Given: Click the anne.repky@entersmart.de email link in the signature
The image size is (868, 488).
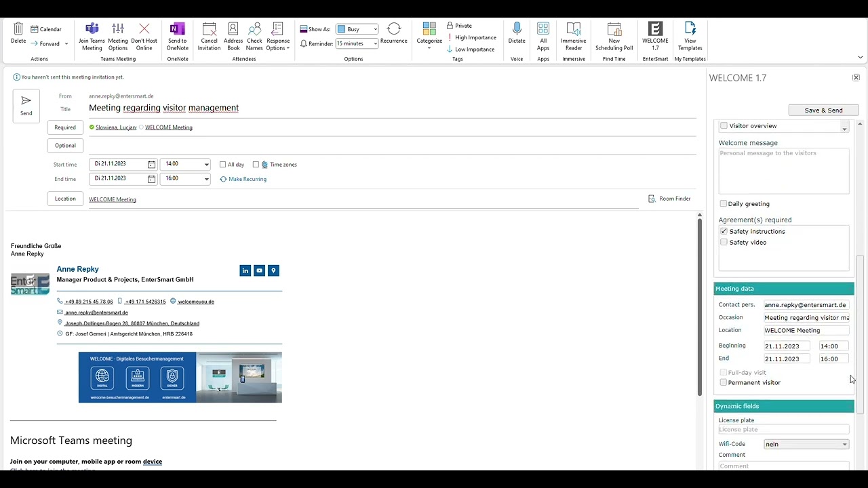Looking at the screenshot, I should [x=96, y=312].
